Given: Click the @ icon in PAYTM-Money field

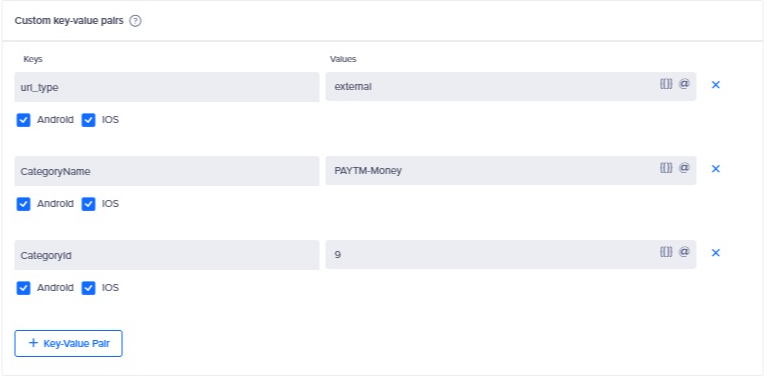Looking at the screenshot, I should (684, 168).
